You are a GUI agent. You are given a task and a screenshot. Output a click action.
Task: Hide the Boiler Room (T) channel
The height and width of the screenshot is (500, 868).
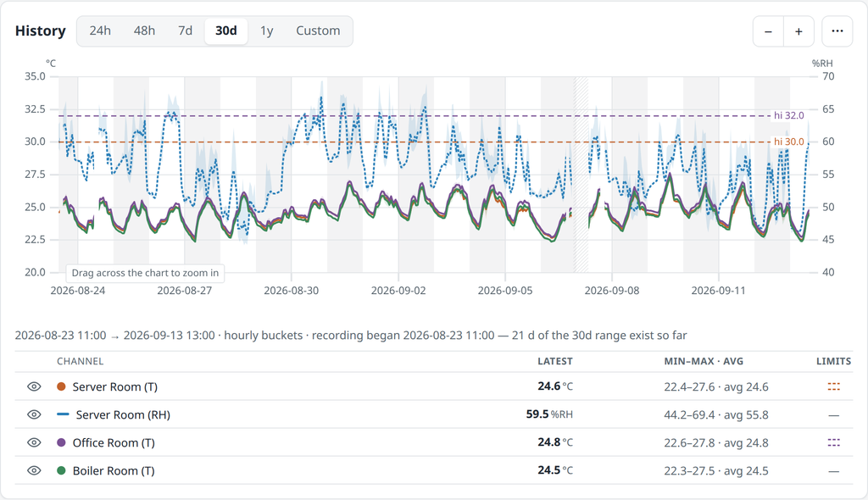pos(34,470)
